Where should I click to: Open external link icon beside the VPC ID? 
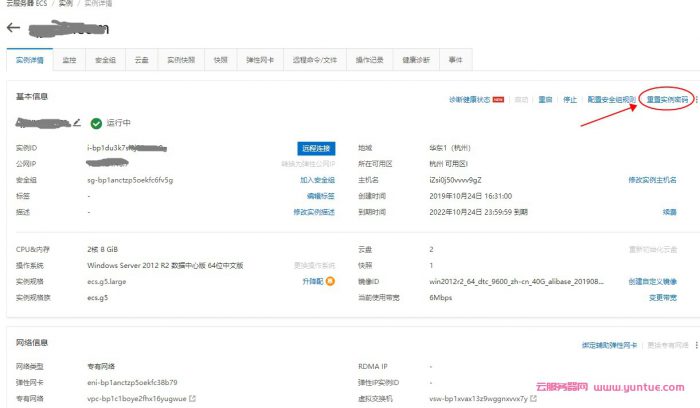[192, 399]
